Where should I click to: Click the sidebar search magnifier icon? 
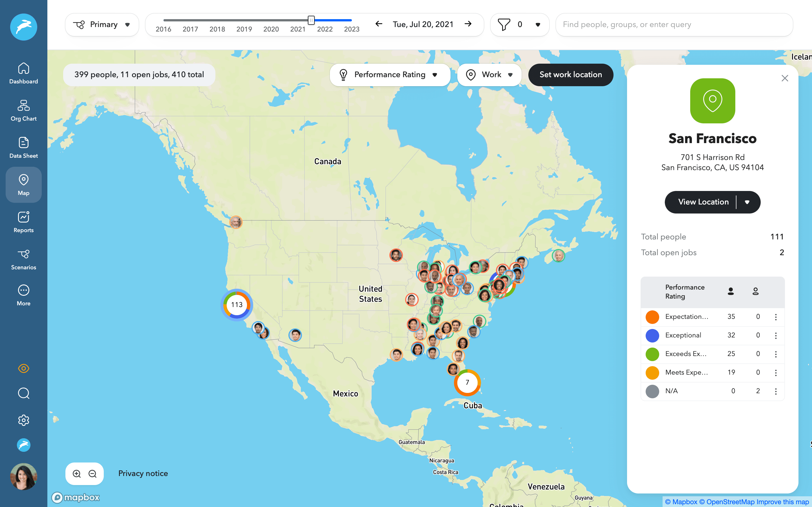click(x=23, y=393)
